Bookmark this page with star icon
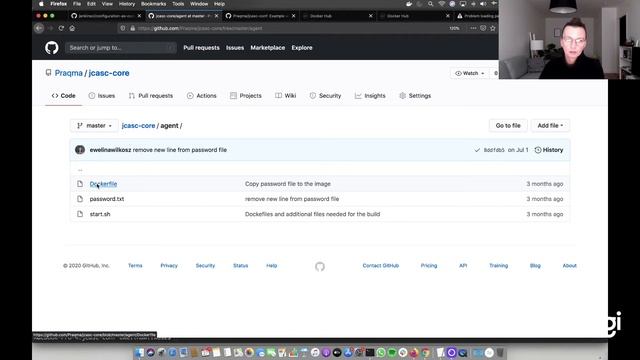This screenshot has height=360, width=640. (x=493, y=28)
